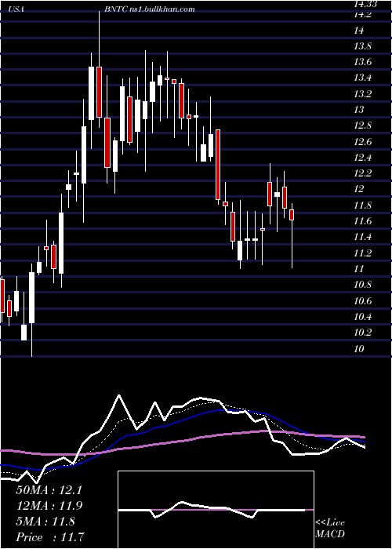Image resolution: width=392 pixels, height=549 pixels.
Task: Select the 12.8 price axis label
Action: click(x=363, y=125)
